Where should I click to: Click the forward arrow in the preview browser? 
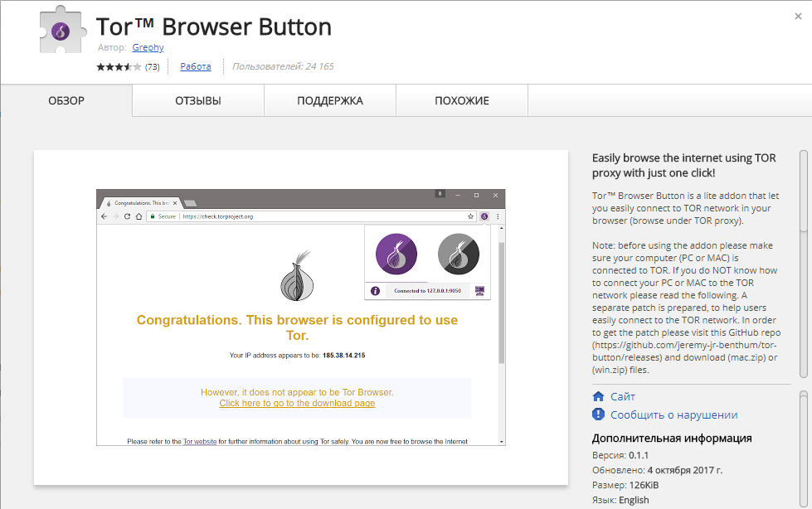tap(115, 216)
